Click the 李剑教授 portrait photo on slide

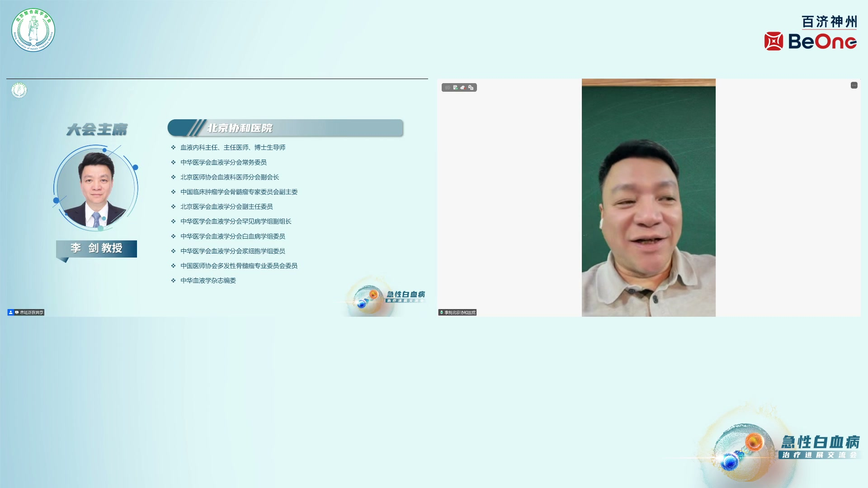coord(96,188)
